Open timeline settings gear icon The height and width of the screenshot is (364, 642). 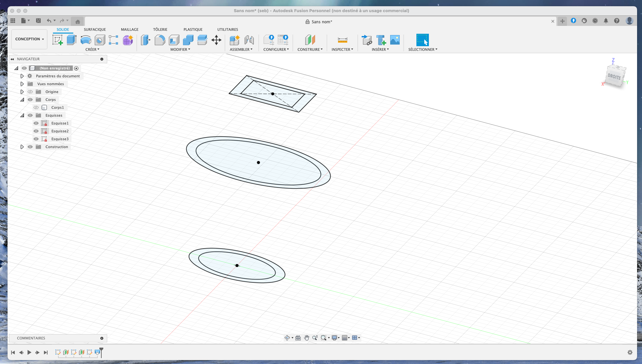coord(630,352)
